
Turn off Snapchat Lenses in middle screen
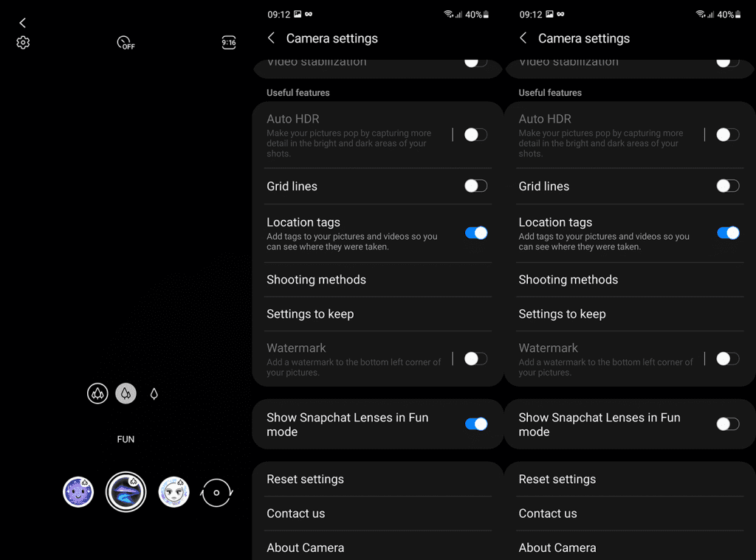476,424
